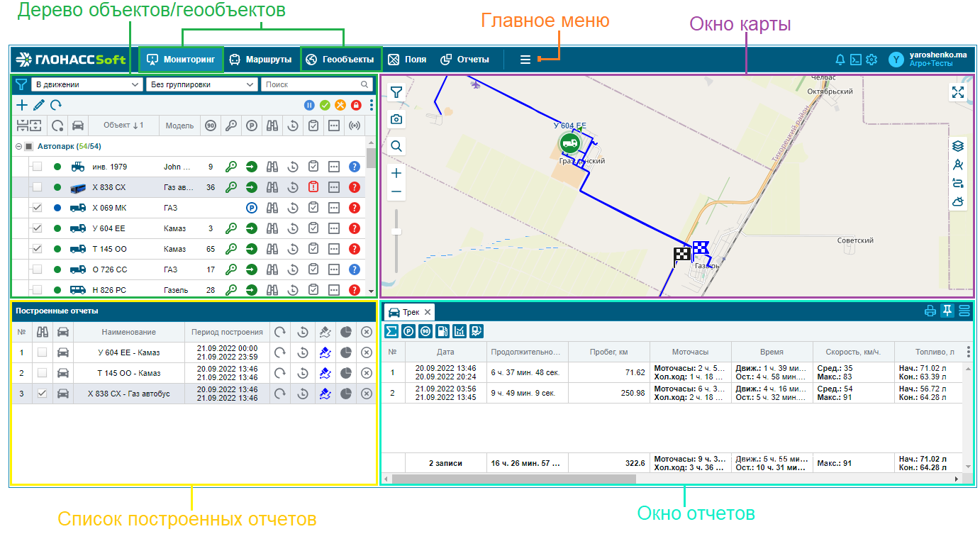Open the map layers icon
Image resolution: width=980 pixels, height=534 pixels.
[958, 146]
